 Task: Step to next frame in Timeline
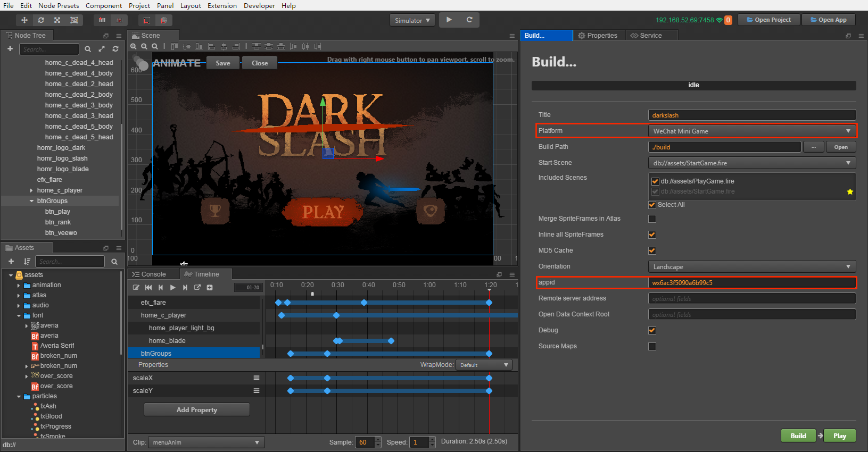coord(185,288)
